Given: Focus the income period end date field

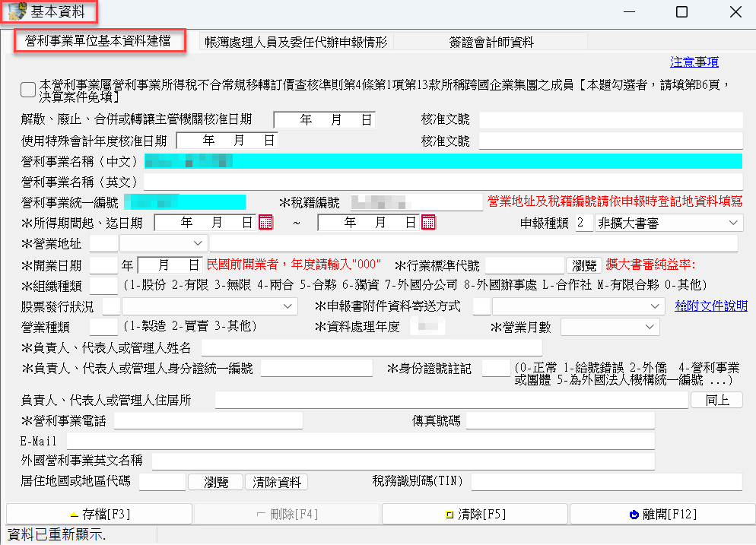Looking at the screenshot, I should tap(370, 223).
